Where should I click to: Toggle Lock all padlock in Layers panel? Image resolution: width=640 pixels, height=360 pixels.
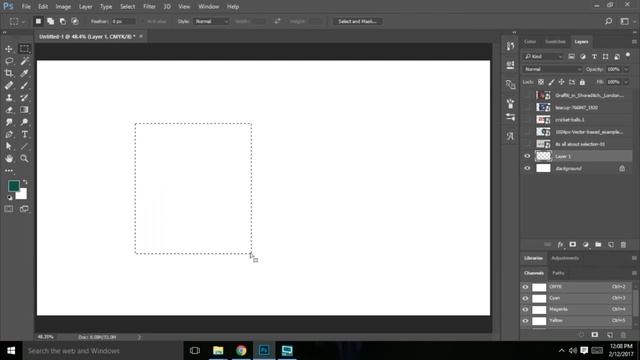pyautogui.click(x=582, y=82)
